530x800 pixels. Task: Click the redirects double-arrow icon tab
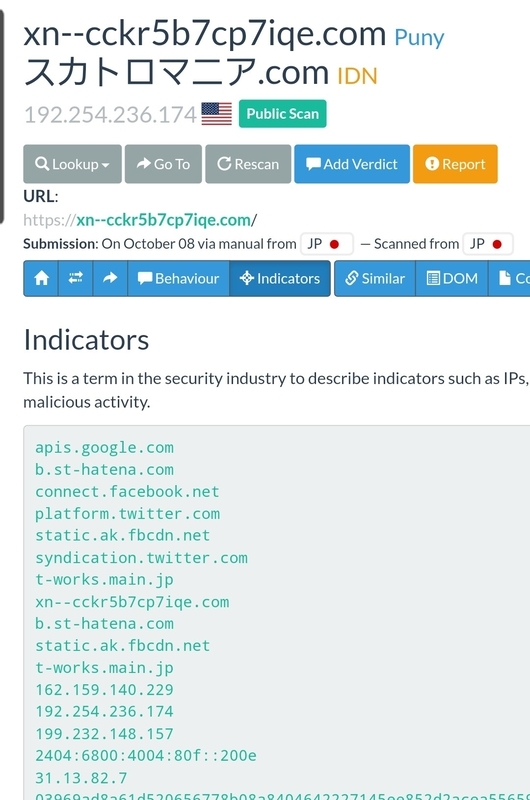click(75, 279)
